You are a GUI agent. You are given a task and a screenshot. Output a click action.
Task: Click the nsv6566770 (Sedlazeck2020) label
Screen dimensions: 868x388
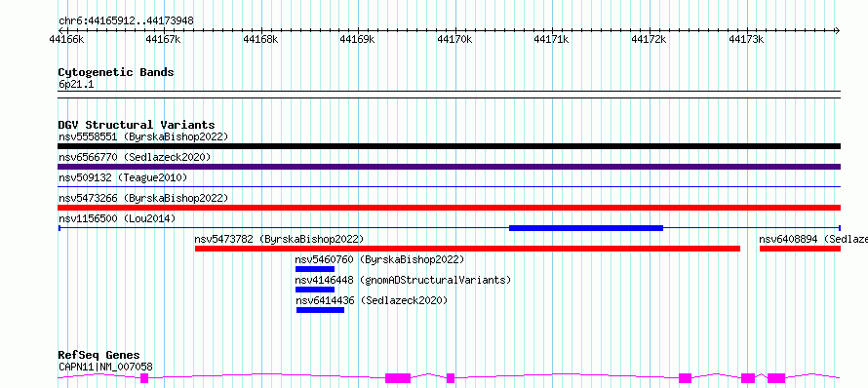point(135,157)
